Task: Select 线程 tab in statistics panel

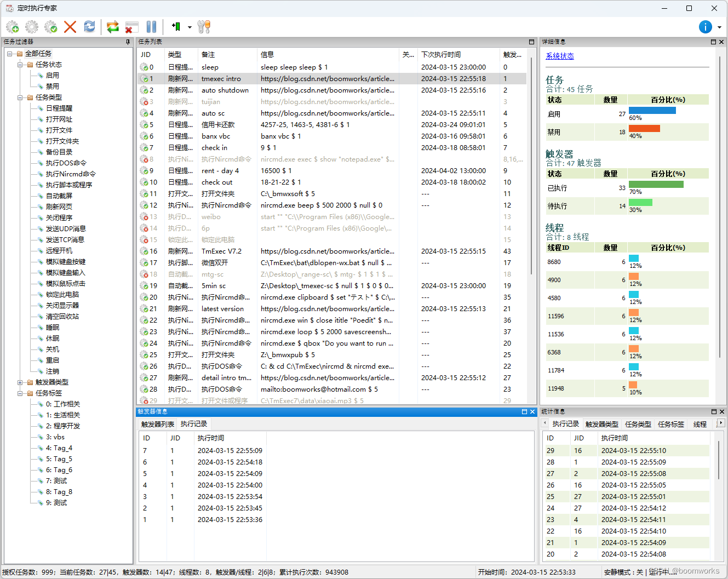Action: (x=700, y=425)
